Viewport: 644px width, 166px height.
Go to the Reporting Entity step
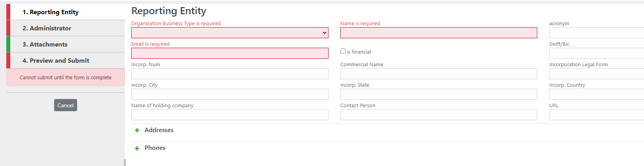(51, 12)
